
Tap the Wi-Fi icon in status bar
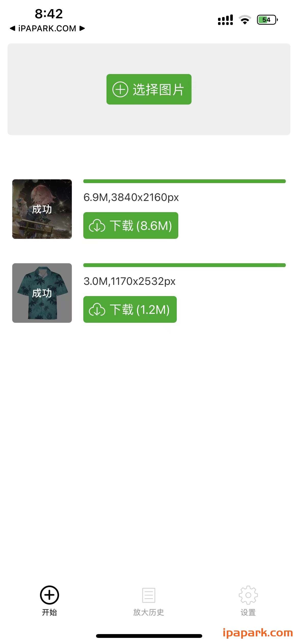click(245, 20)
